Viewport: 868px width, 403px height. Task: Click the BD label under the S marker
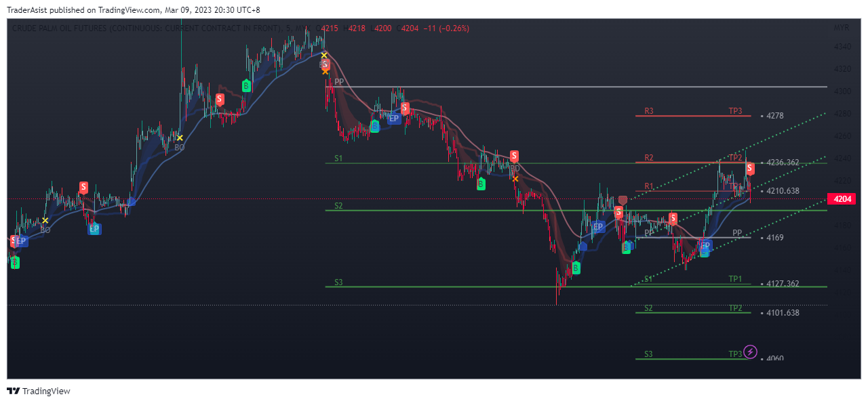point(515,168)
